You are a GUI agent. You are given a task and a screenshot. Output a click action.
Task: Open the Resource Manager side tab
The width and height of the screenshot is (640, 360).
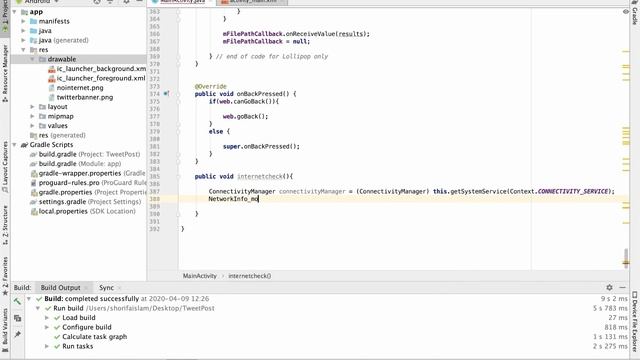click(x=5, y=73)
